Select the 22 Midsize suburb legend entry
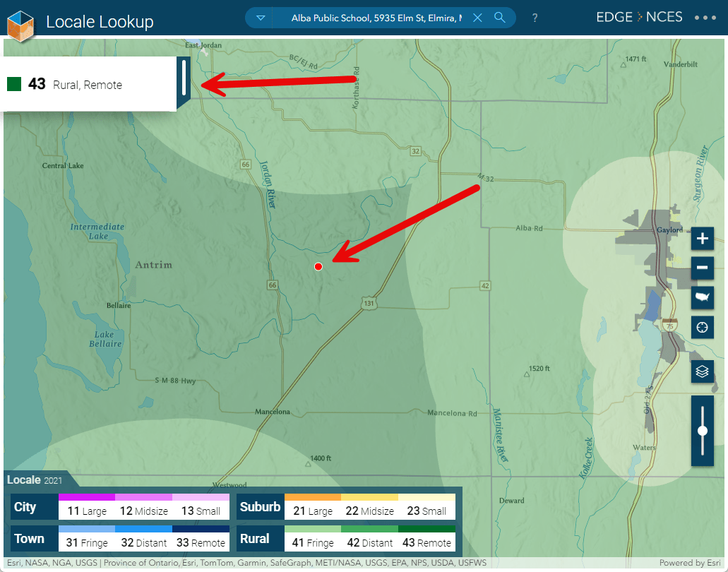This screenshot has width=728, height=572. pos(369,506)
